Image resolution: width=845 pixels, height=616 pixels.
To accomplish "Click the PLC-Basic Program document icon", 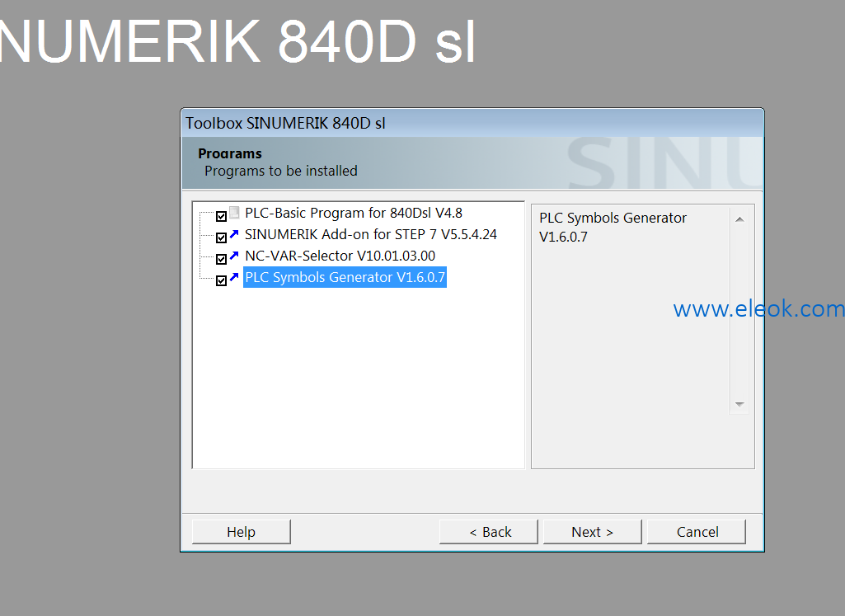I will [x=234, y=212].
